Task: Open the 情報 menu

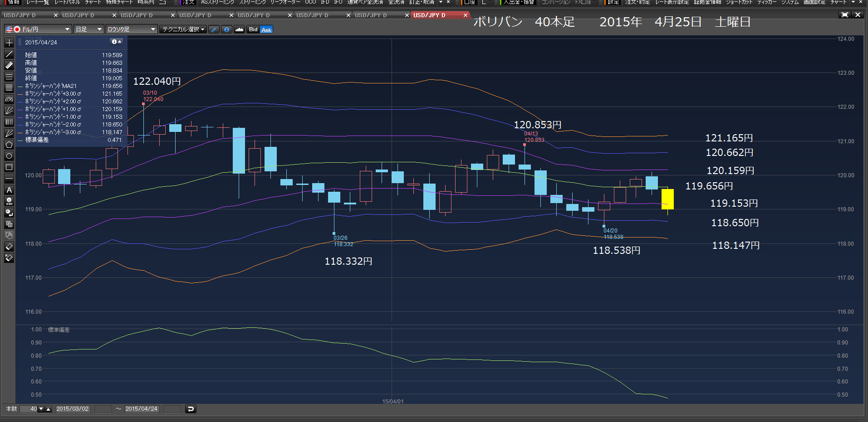Action: point(13,2)
